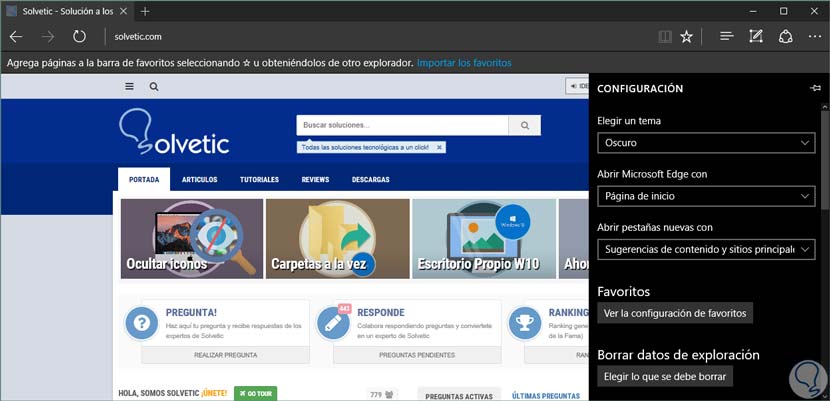Viewport: 830px width, 401px height.
Task: Click the PREGUNTAS PENDIENTES button
Action: point(417,355)
